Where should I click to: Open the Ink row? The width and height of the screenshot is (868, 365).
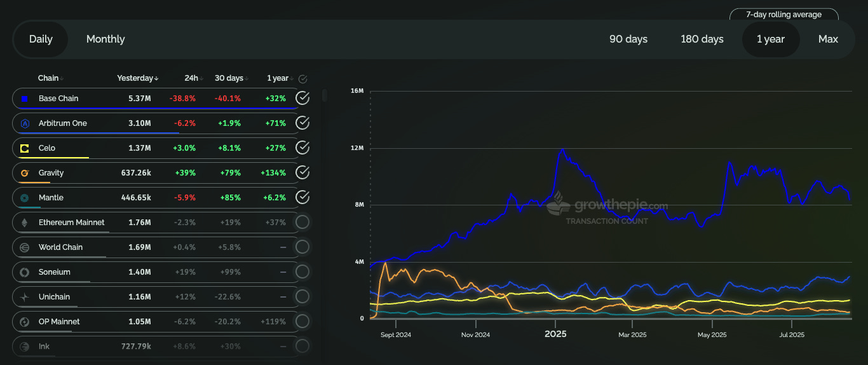click(156, 347)
